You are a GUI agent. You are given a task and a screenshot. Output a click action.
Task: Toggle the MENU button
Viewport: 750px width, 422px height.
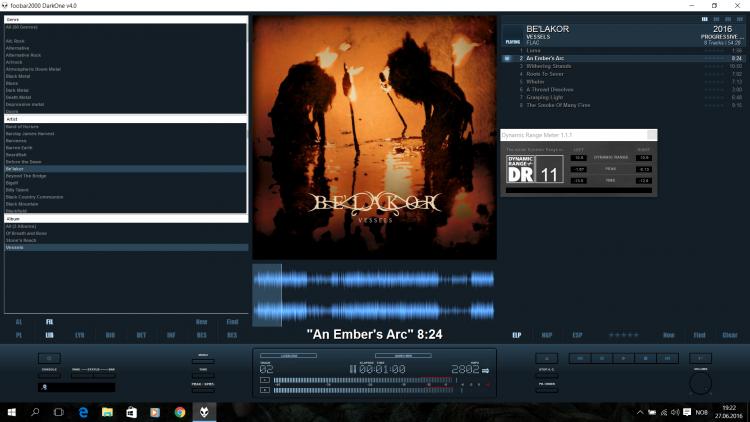pyautogui.click(x=203, y=359)
